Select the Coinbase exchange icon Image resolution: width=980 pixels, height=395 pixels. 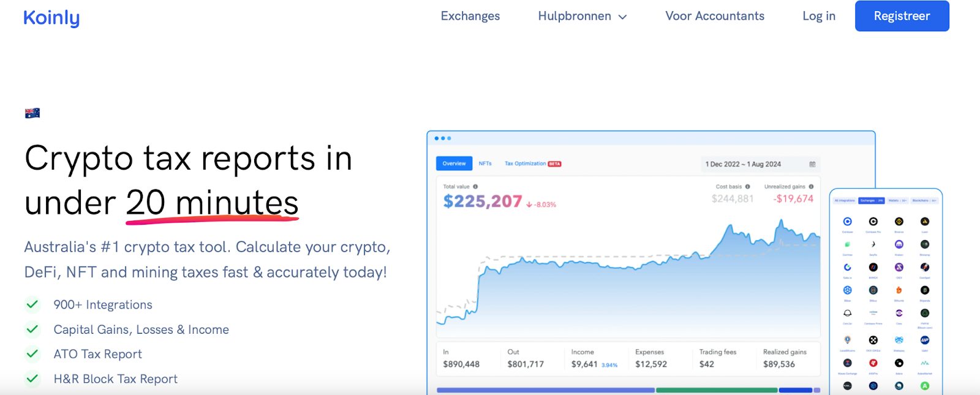point(848,222)
